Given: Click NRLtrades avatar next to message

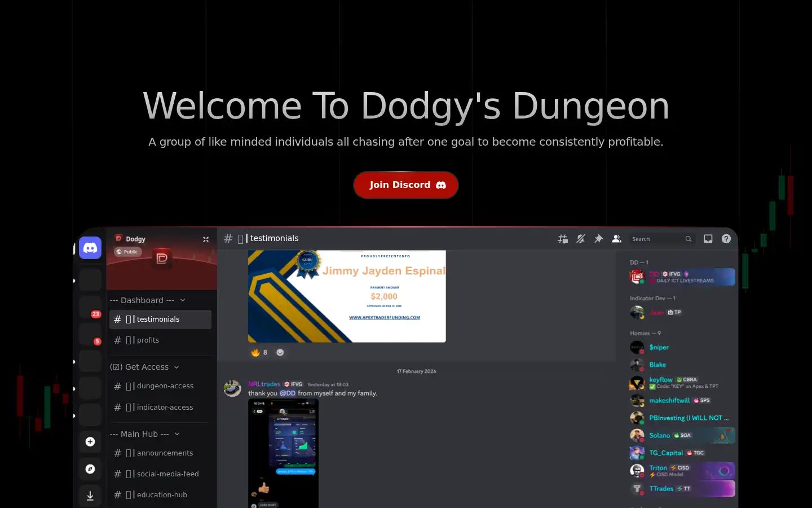Looking at the screenshot, I should pos(232,388).
